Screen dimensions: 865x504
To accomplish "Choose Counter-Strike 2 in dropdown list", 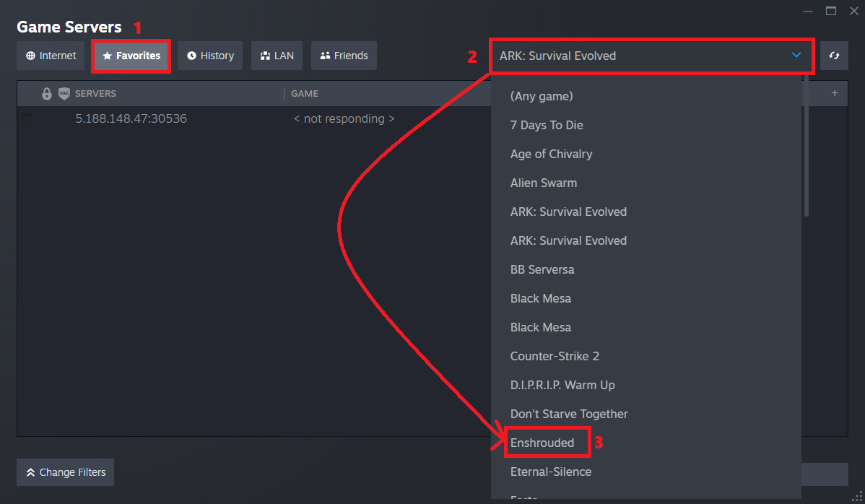I will [x=555, y=356].
